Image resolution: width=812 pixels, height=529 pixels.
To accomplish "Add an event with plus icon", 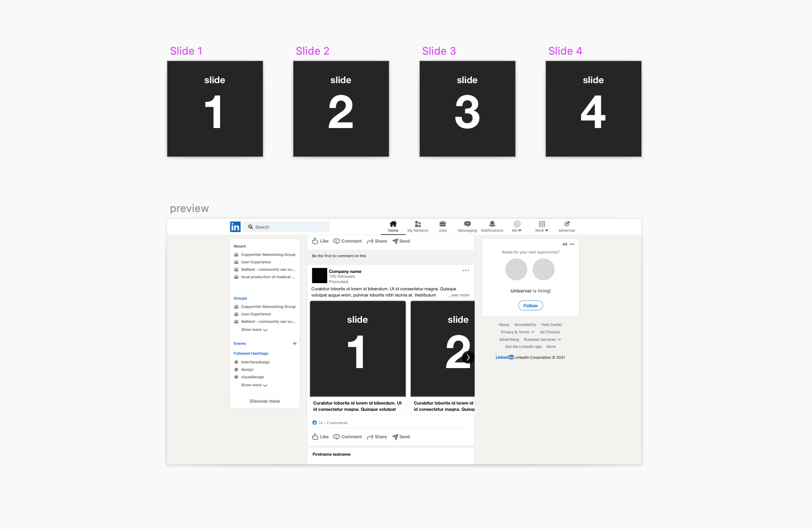I will point(294,344).
